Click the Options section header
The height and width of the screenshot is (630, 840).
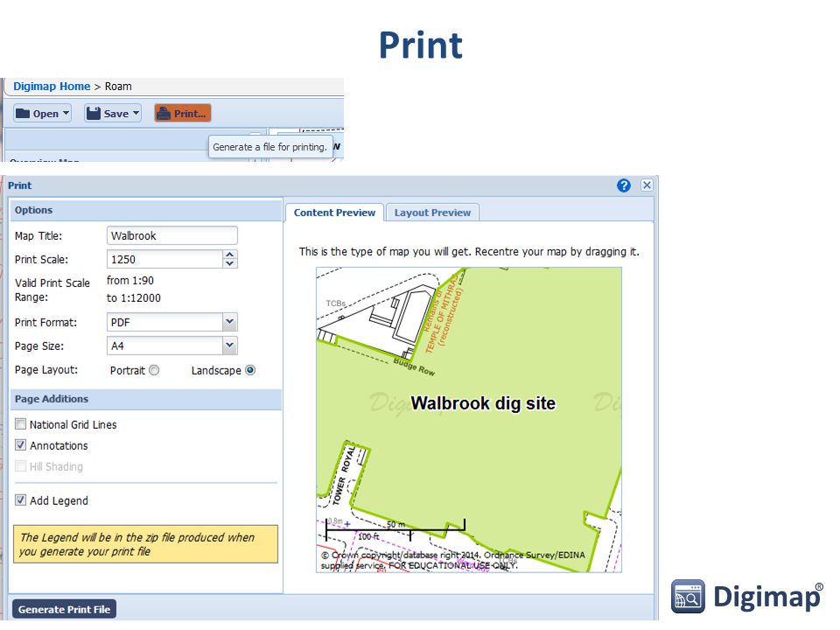[146, 210]
